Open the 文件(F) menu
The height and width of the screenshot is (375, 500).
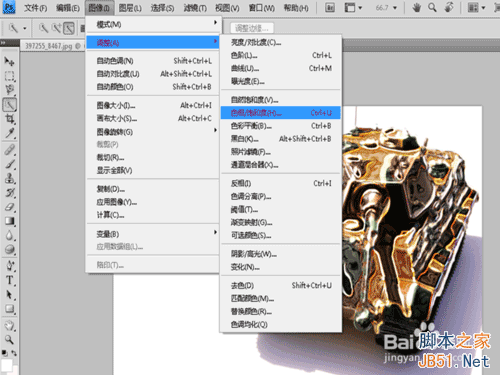pos(36,8)
